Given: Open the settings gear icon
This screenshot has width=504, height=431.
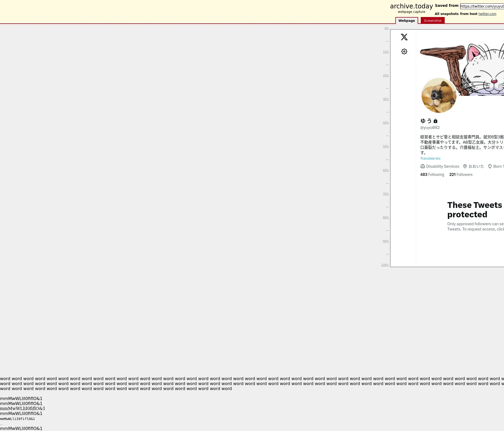Looking at the screenshot, I should [x=404, y=51].
